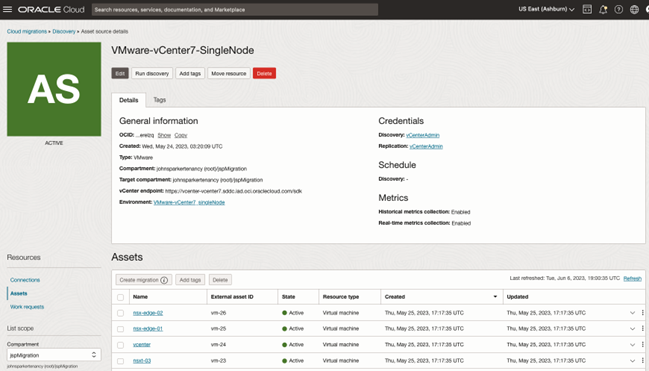
Task: Click Create migration button
Action: tap(144, 280)
